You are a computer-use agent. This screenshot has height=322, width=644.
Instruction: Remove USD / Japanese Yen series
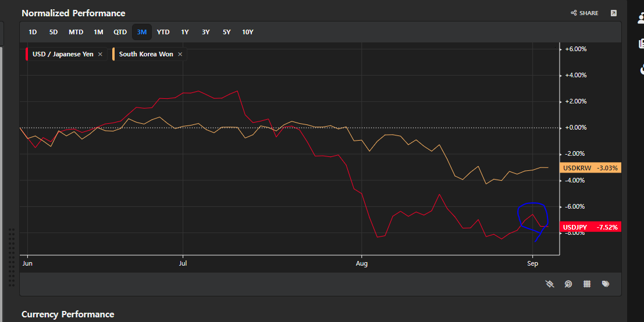tap(100, 54)
